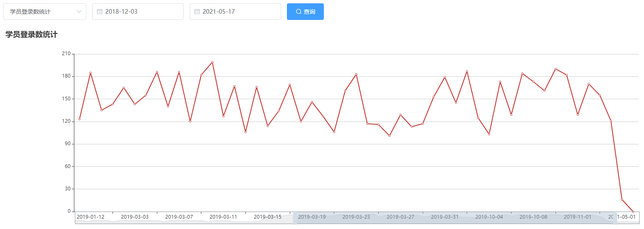Screen dimensions: 644x229
Task: Click the last data point at zero on the chart
Action: pyautogui.click(x=633, y=211)
